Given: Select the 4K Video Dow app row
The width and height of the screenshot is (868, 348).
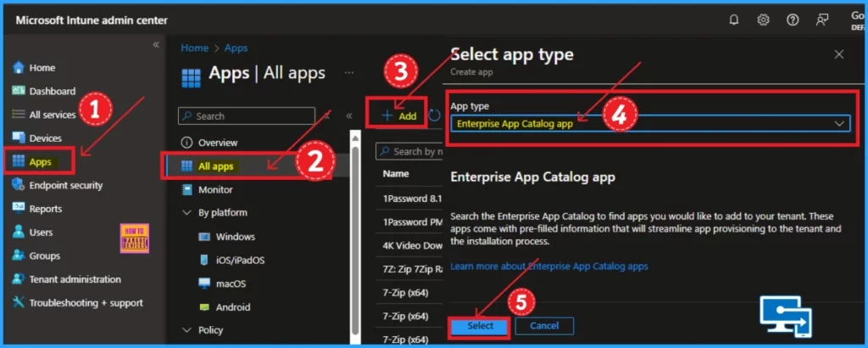Looking at the screenshot, I should click(x=409, y=245).
